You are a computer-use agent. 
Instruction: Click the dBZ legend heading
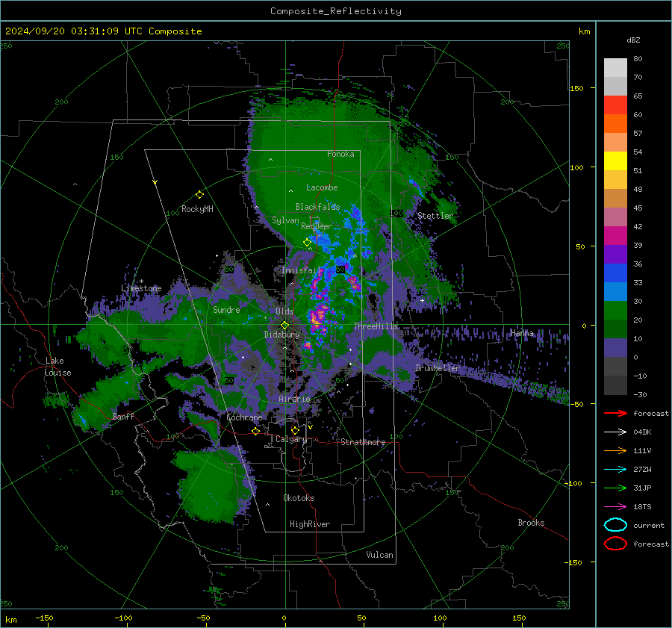click(633, 40)
